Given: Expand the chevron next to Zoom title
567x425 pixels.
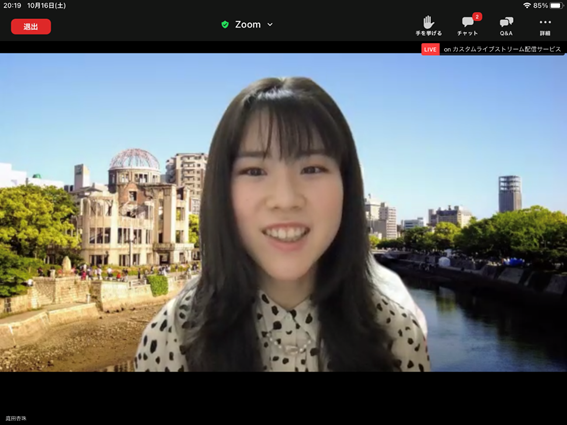Looking at the screenshot, I should pos(270,25).
